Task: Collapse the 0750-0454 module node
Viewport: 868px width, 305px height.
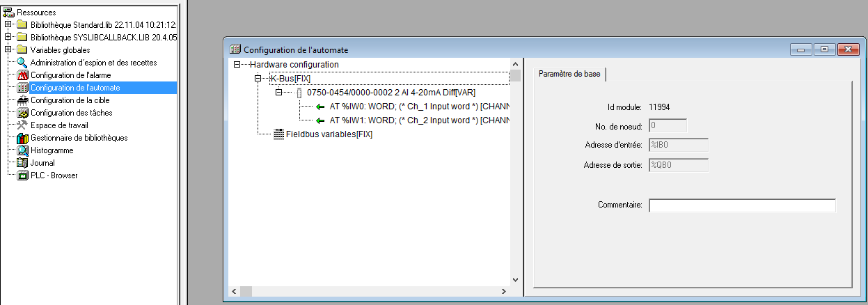Action: tap(279, 93)
